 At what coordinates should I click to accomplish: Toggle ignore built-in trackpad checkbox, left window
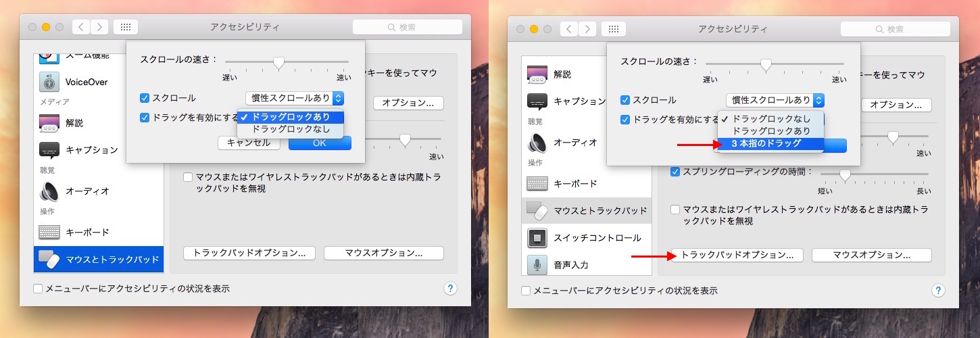189,177
